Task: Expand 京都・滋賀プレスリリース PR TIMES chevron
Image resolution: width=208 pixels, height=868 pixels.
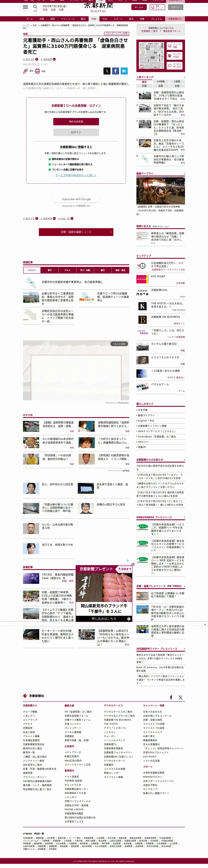Action: 184,586
